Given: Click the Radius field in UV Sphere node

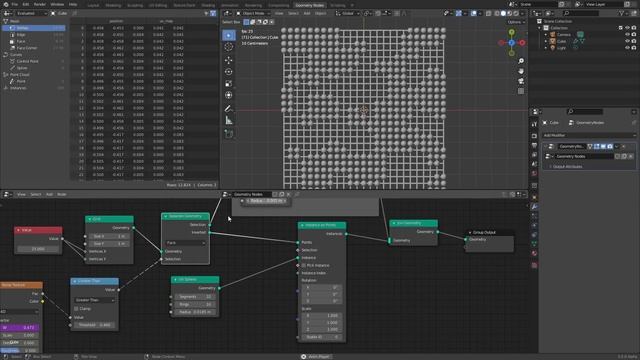Looking at the screenshot, I should pyautogui.click(x=195, y=312).
